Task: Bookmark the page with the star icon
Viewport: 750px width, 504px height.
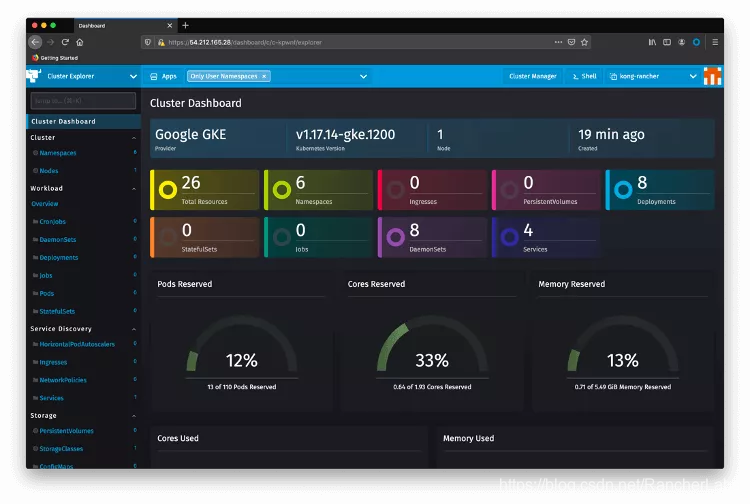Action: 584,42
